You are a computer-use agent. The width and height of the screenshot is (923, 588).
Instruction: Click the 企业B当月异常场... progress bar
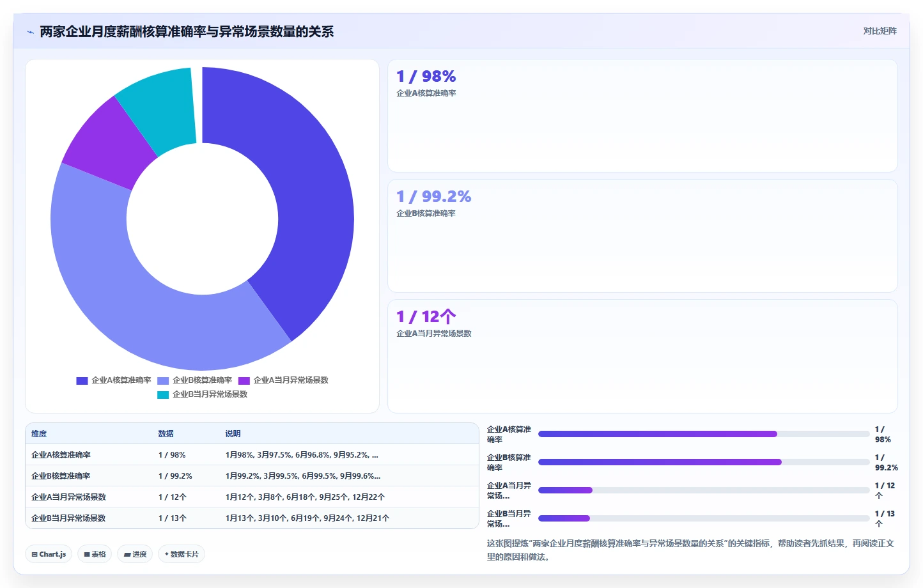704,518
